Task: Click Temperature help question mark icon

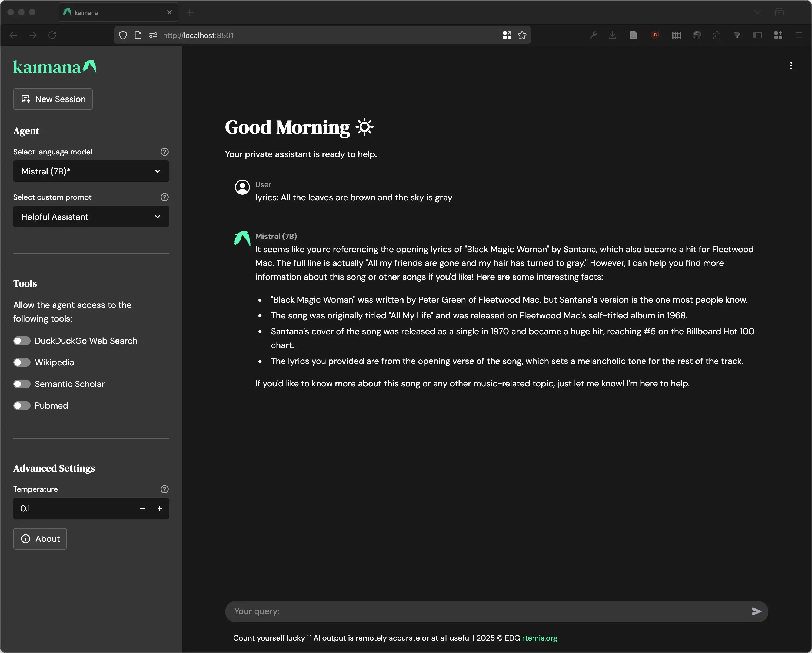Action: coord(164,489)
